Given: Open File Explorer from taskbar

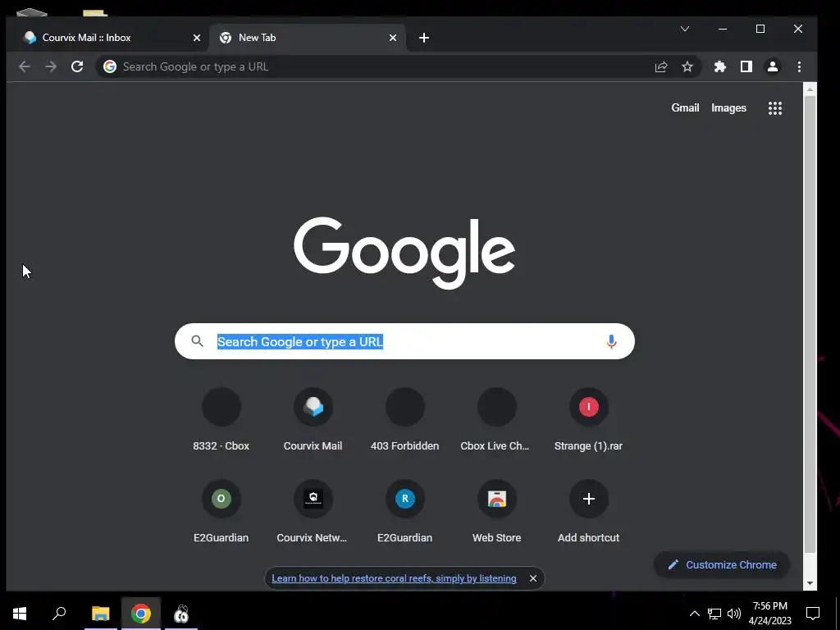Looking at the screenshot, I should click(100, 614).
